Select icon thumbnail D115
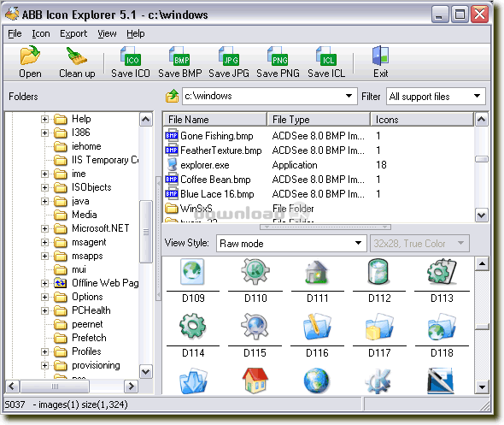504x425 pixels. click(255, 326)
